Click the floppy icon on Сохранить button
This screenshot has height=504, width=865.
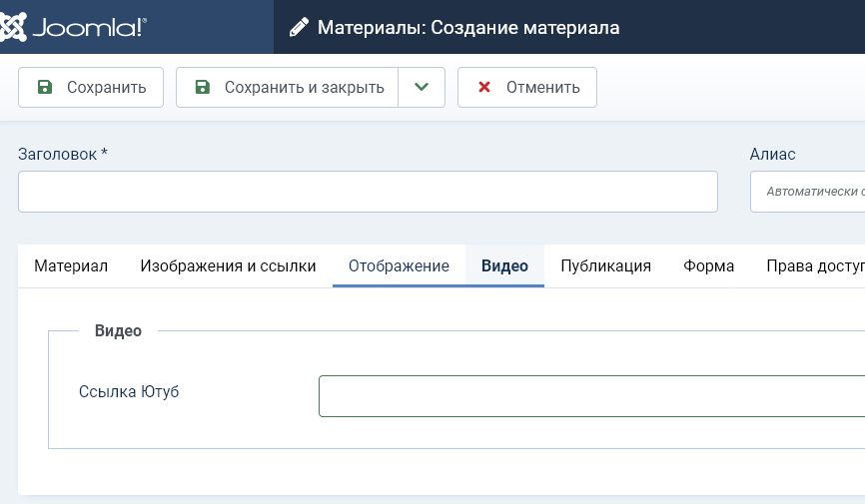coord(45,87)
